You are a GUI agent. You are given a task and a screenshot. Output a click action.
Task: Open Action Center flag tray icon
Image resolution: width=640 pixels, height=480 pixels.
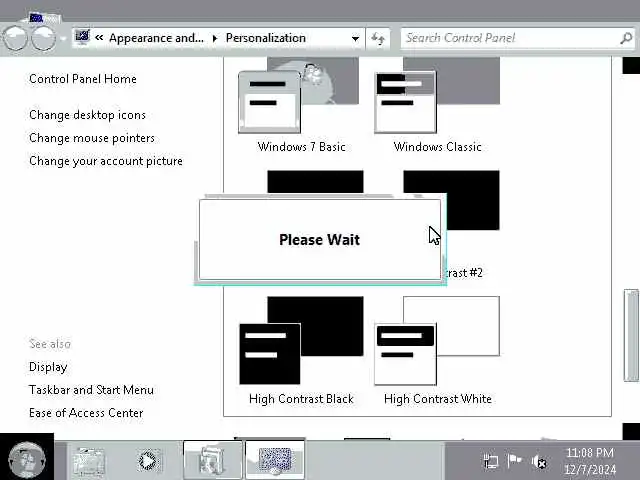[514, 461]
